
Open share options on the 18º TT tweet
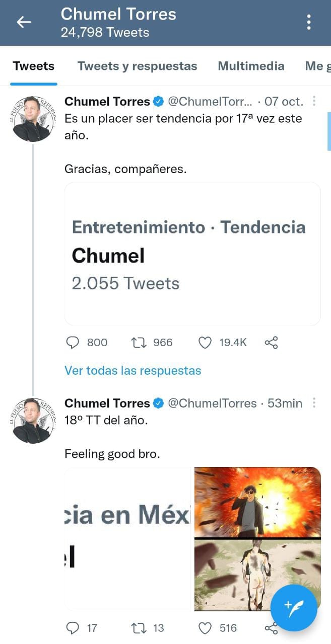click(x=271, y=628)
